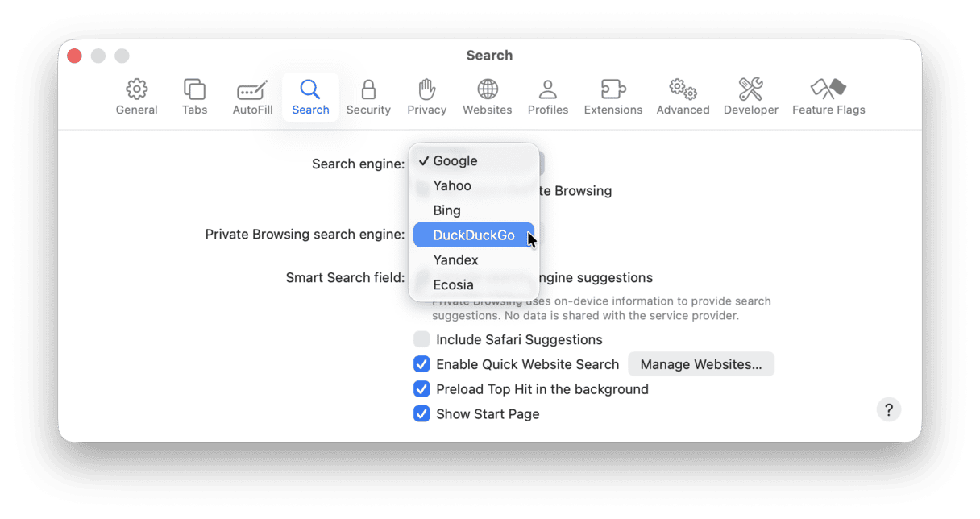Open the Feature Flags pane

coord(828,95)
